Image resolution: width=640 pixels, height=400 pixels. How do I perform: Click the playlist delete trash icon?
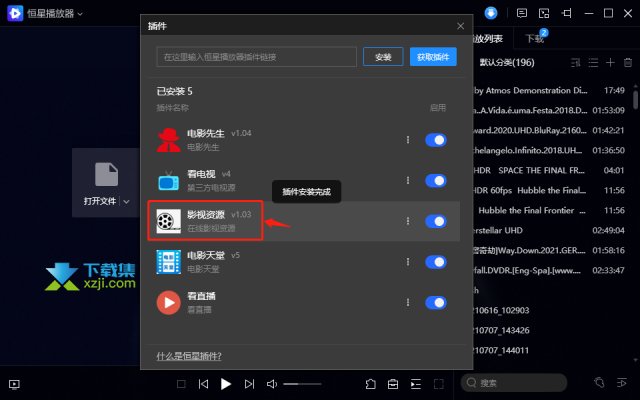(628, 62)
